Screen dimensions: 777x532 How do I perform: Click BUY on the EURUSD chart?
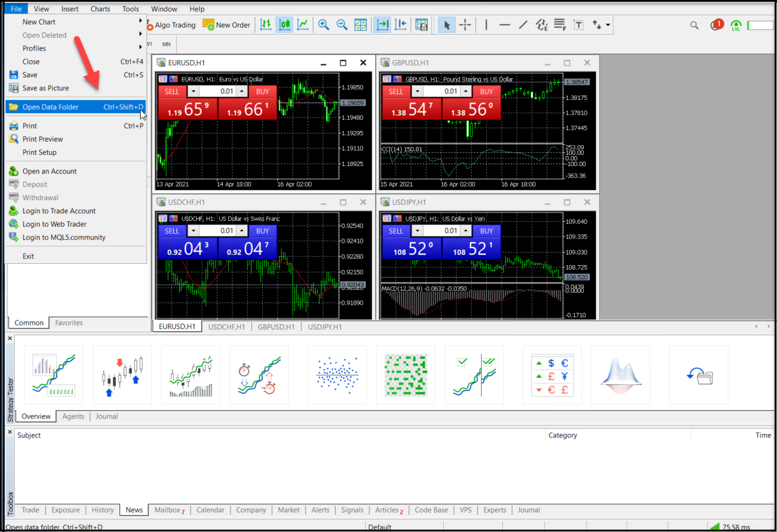(263, 92)
